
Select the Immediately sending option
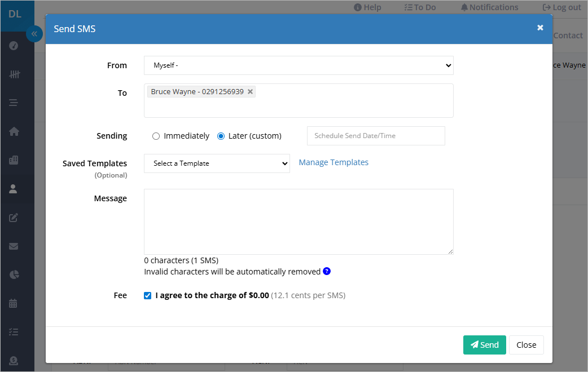coord(156,136)
